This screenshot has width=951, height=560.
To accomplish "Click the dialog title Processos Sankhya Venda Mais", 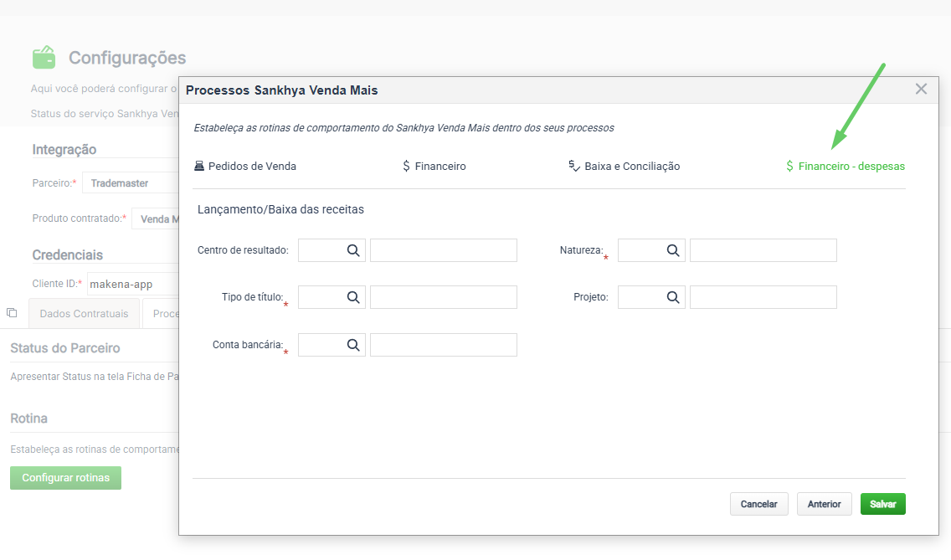I will tap(282, 90).
